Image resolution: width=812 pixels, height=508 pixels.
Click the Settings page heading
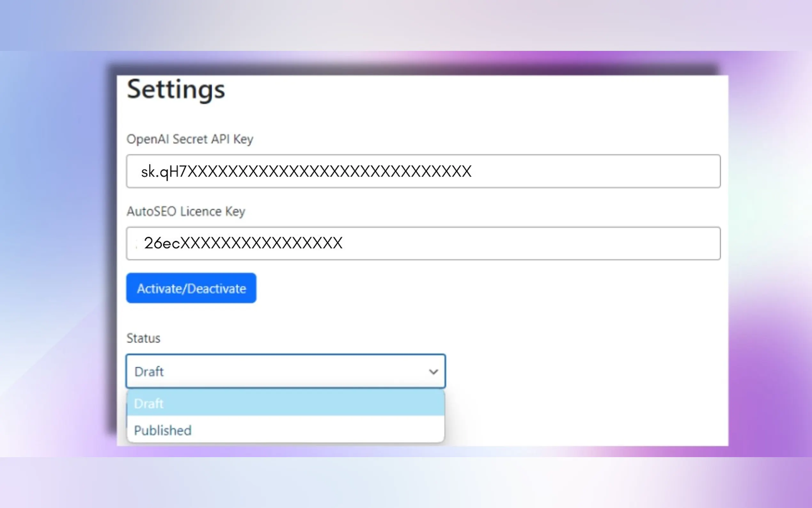click(176, 89)
